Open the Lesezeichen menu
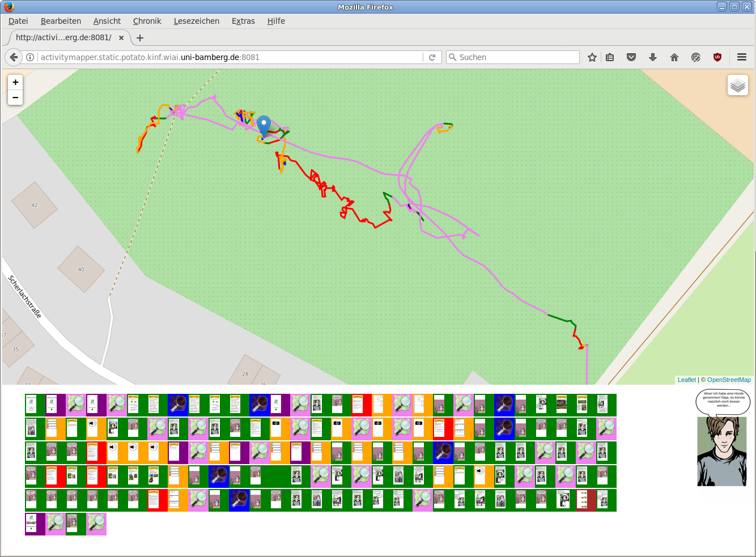The width and height of the screenshot is (756, 557). [196, 21]
